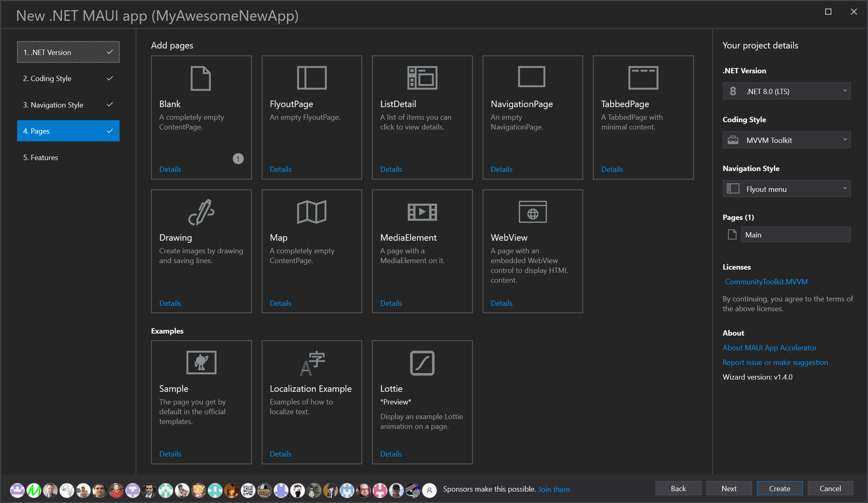The height and width of the screenshot is (503, 868).
Task: Select the Blank page icon
Action: pyautogui.click(x=201, y=78)
